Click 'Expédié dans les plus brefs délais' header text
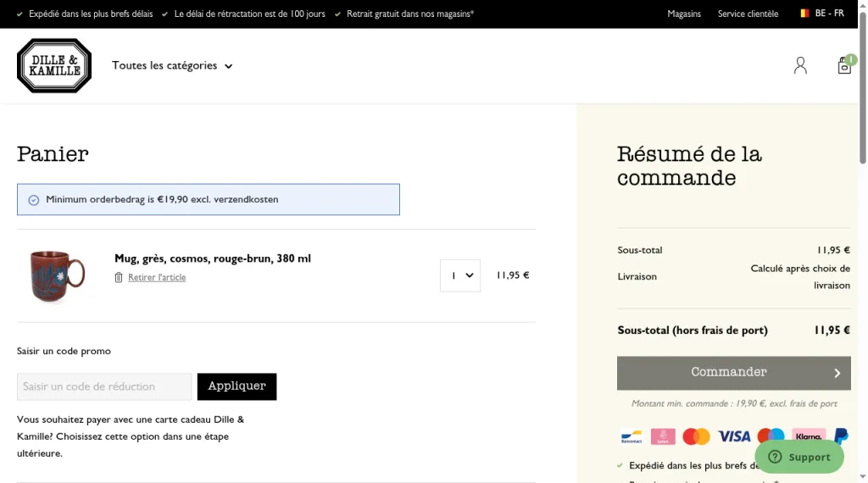 tap(91, 14)
